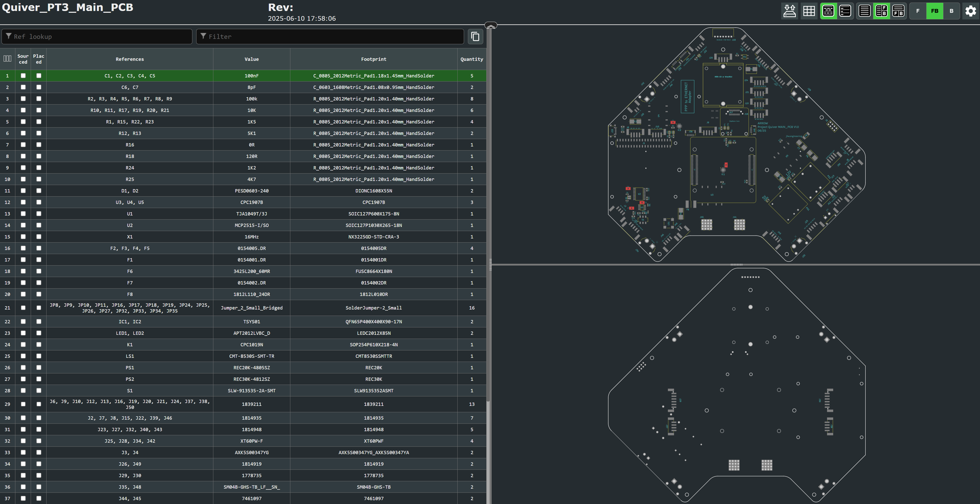
Task: Collapse the board view with the chevron
Action: (491, 25)
